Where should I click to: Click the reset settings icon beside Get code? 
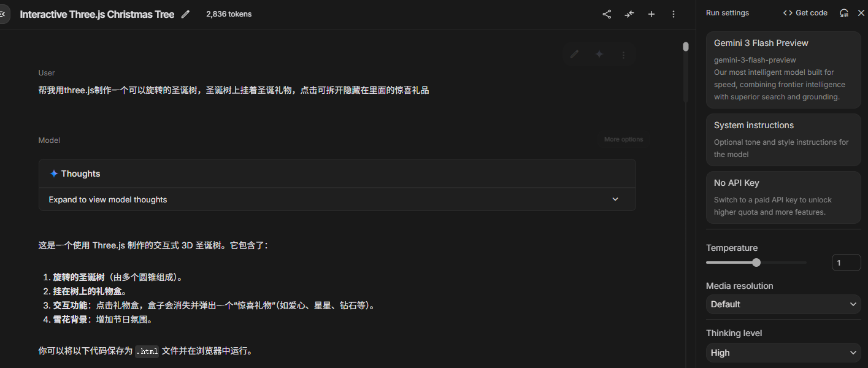click(844, 13)
